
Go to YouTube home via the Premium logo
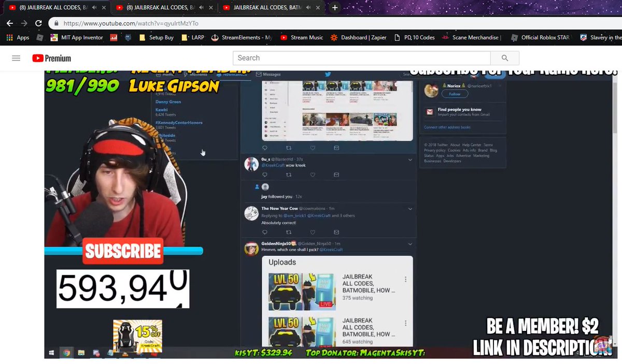click(51, 59)
